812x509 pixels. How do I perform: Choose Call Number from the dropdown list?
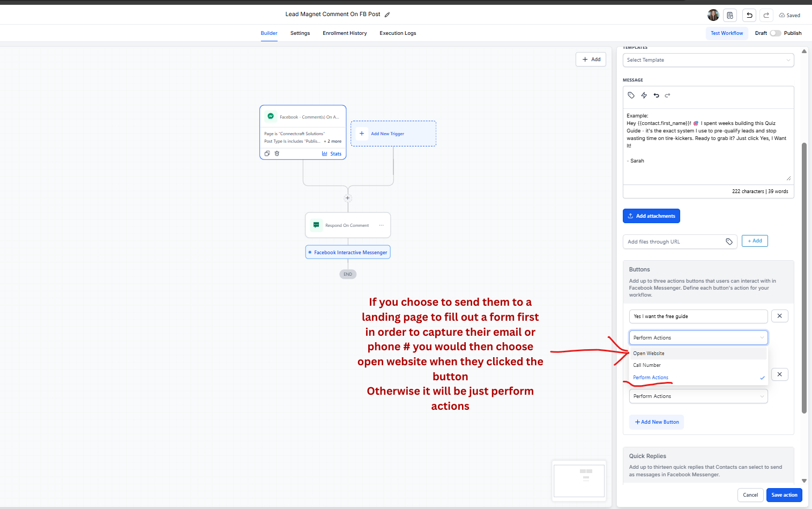coord(698,365)
